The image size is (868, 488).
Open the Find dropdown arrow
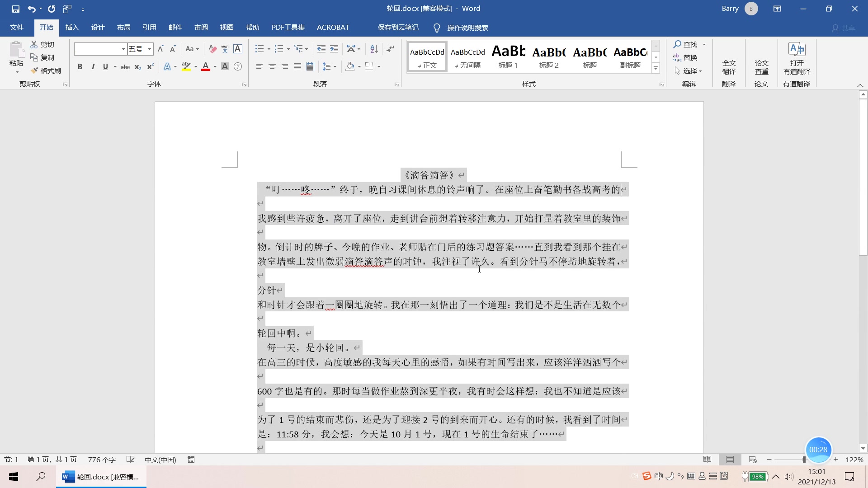pyautogui.click(x=704, y=44)
